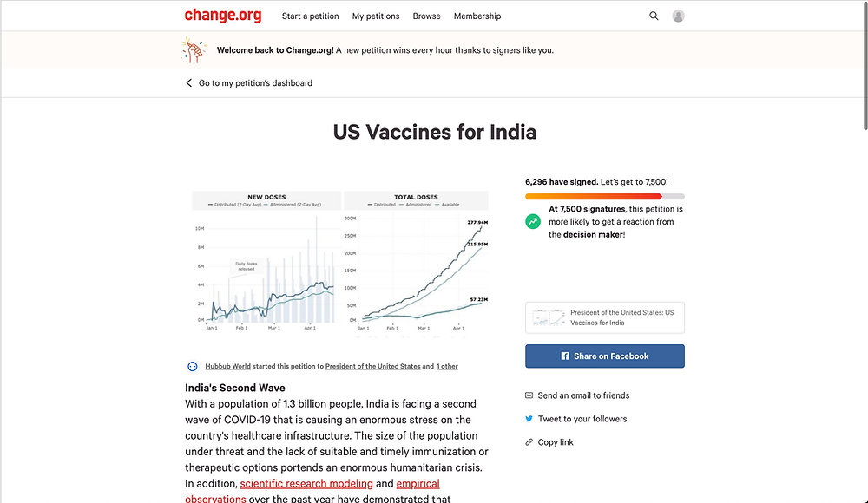Follow the scientific research modeling link
This screenshot has height=503, width=868.
(306, 483)
